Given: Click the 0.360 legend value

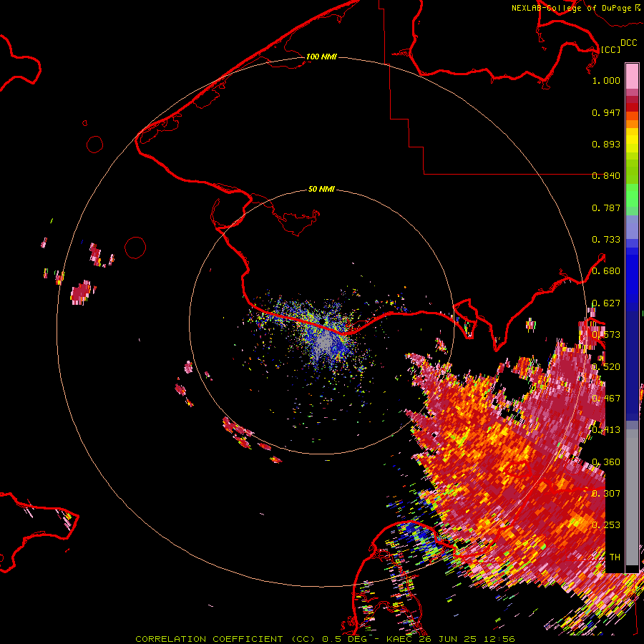Looking at the screenshot, I should pos(606,462).
